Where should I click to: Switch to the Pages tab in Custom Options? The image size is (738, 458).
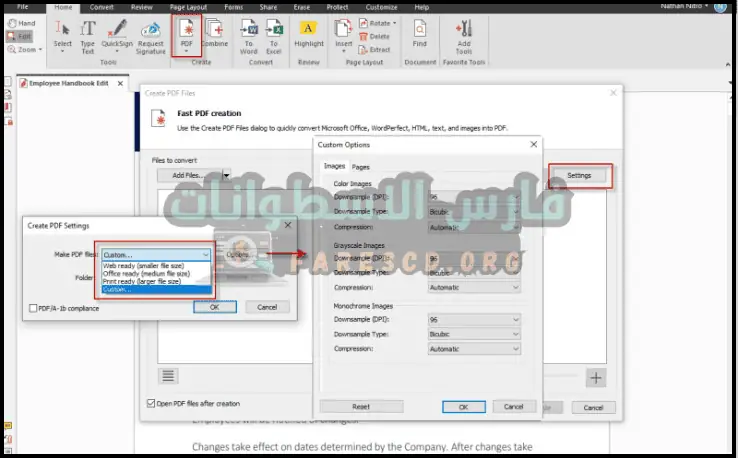coord(361,167)
